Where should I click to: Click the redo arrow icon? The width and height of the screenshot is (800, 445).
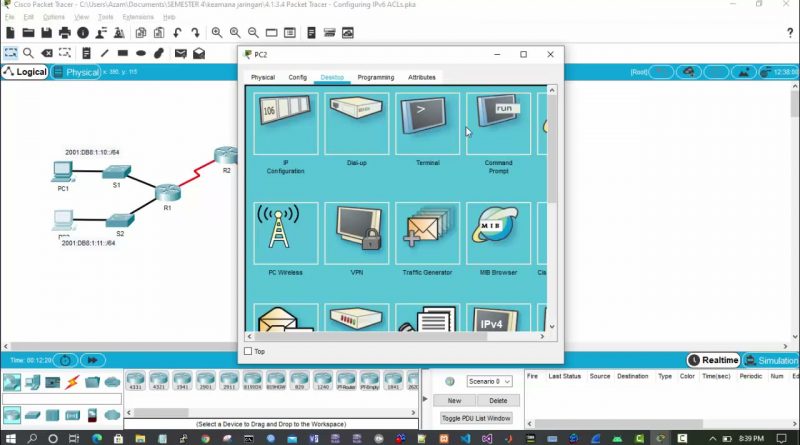[x=195, y=33]
